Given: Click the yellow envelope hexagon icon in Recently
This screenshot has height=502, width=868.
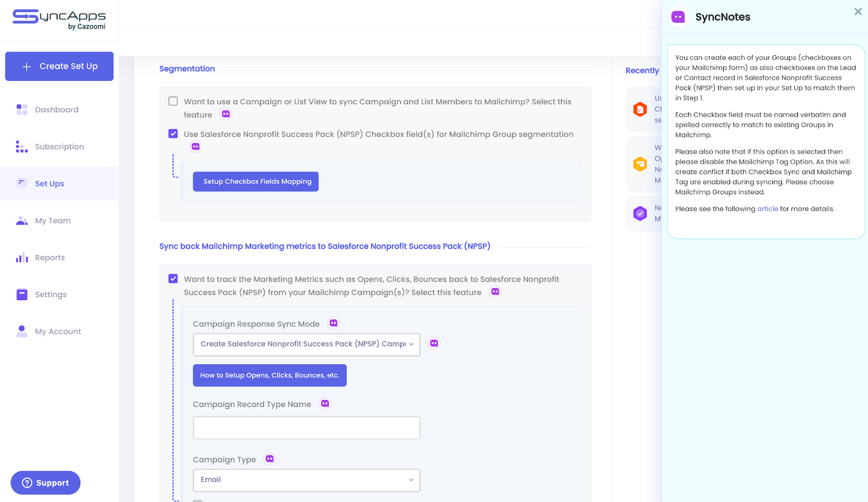Looking at the screenshot, I should (640, 164).
